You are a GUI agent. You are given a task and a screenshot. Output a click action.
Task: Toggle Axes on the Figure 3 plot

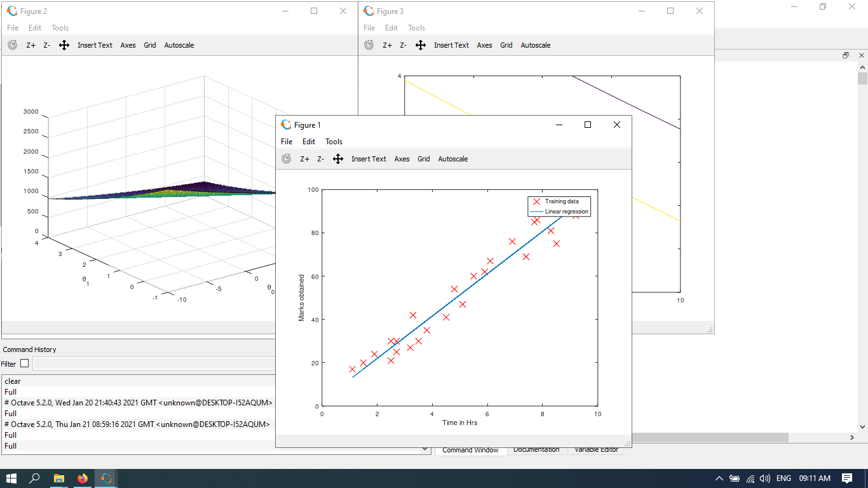click(484, 45)
